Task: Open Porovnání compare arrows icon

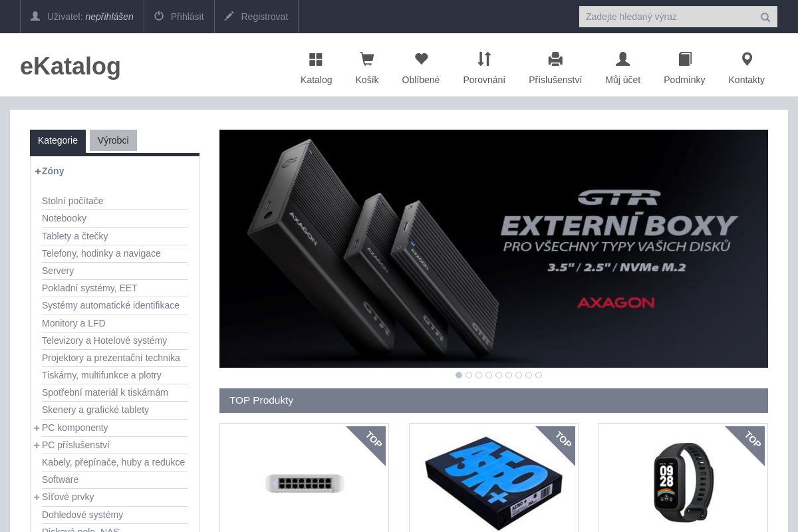Action: pos(484,59)
